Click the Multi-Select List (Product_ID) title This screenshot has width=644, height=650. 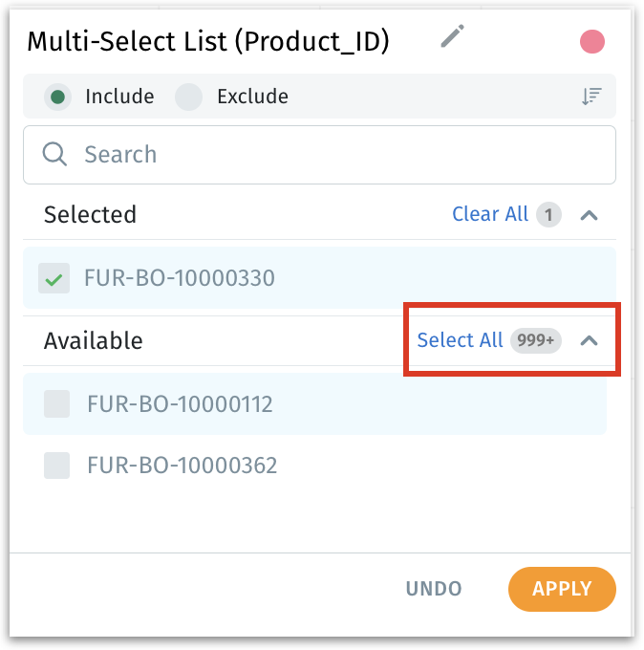click(x=208, y=41)
